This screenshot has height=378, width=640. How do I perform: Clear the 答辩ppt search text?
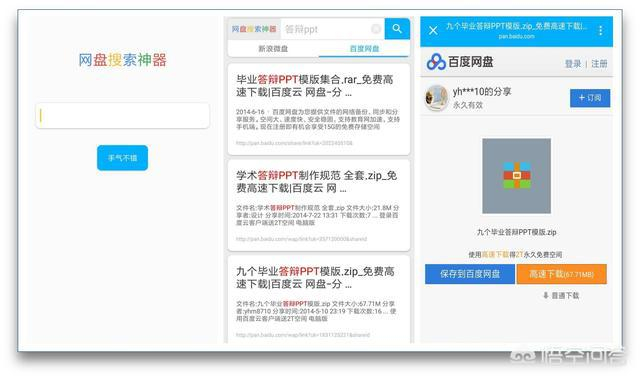[x=376, y=29]
